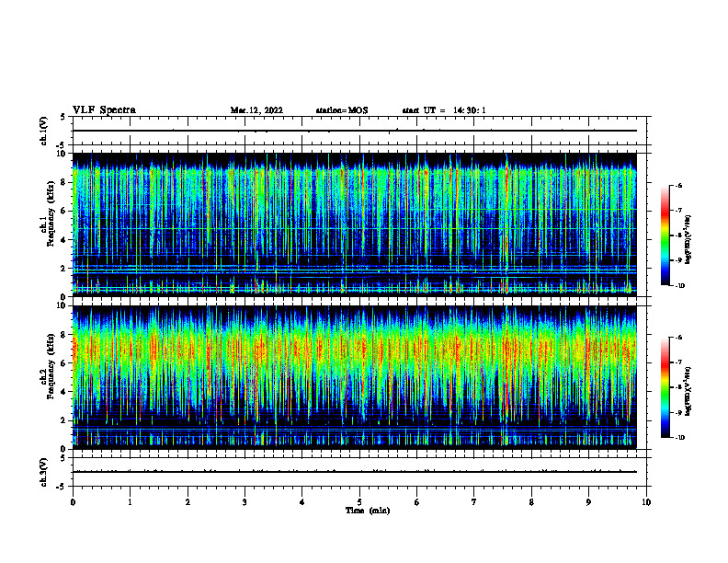The width and height of the screenshot is (728, 563).
Task: Click the time axis tick label "9"
Action: click(x=588, y=502)
